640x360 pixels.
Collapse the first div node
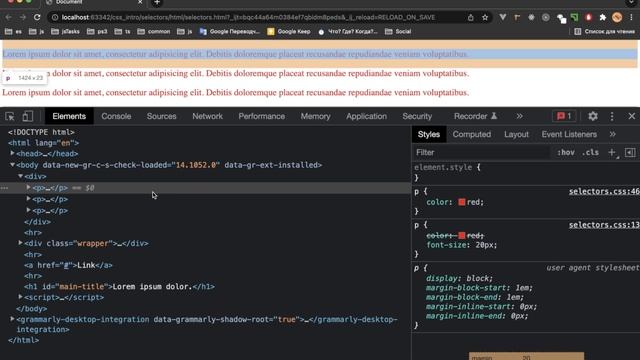pyautogui.click(x=20, y=176)
